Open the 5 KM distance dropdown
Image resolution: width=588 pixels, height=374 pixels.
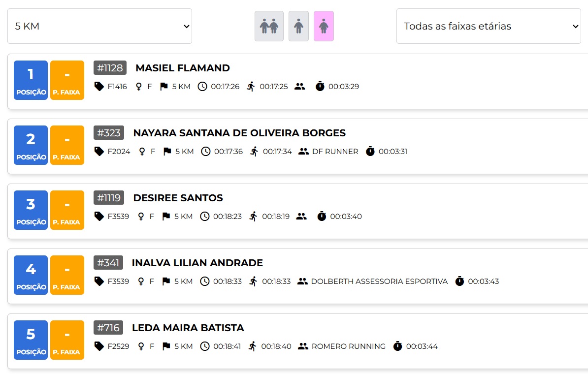tap(100, 26)
